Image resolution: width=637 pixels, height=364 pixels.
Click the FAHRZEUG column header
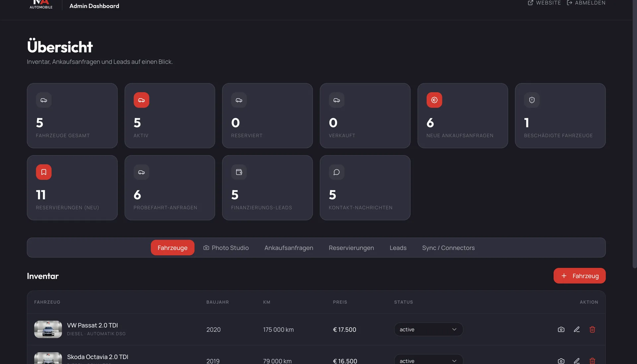47,302
